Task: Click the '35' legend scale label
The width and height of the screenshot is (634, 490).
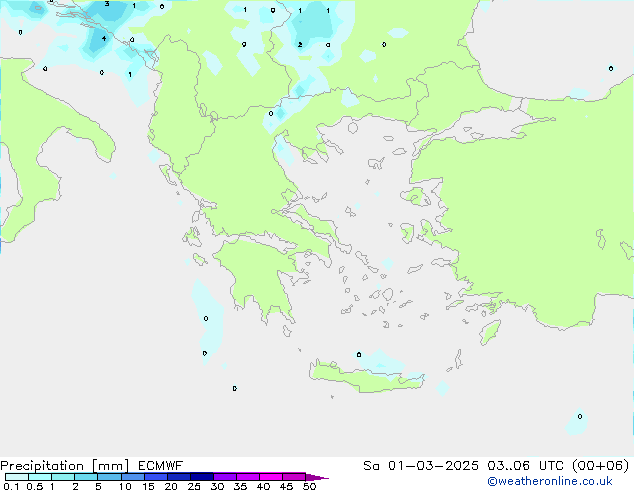Action: click(x=240, y=486)
